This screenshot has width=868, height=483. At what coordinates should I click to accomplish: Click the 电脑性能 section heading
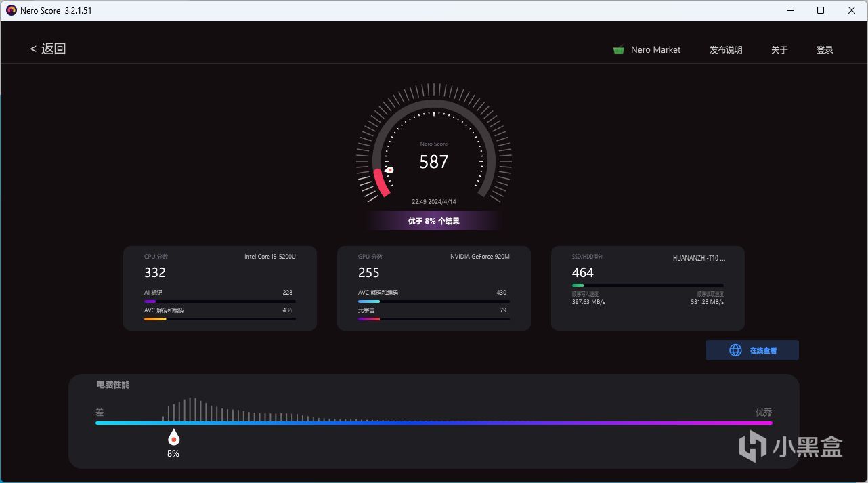click(x=113, y=385)
